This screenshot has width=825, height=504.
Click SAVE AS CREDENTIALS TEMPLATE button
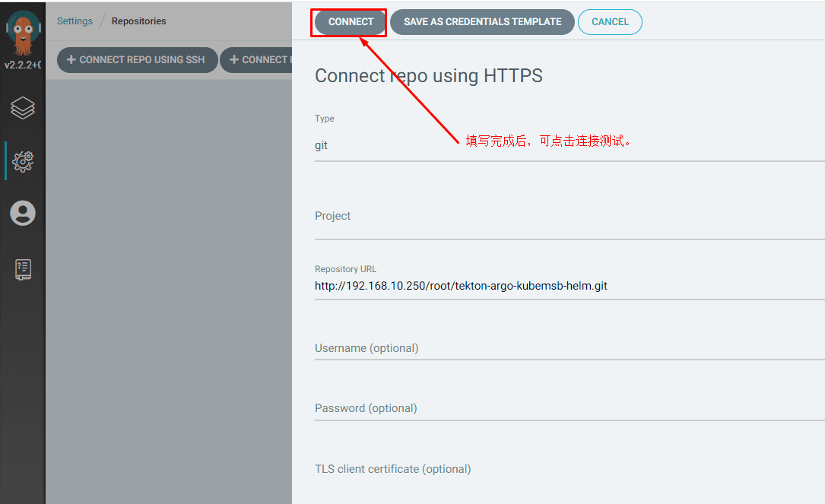pos(482,22)
